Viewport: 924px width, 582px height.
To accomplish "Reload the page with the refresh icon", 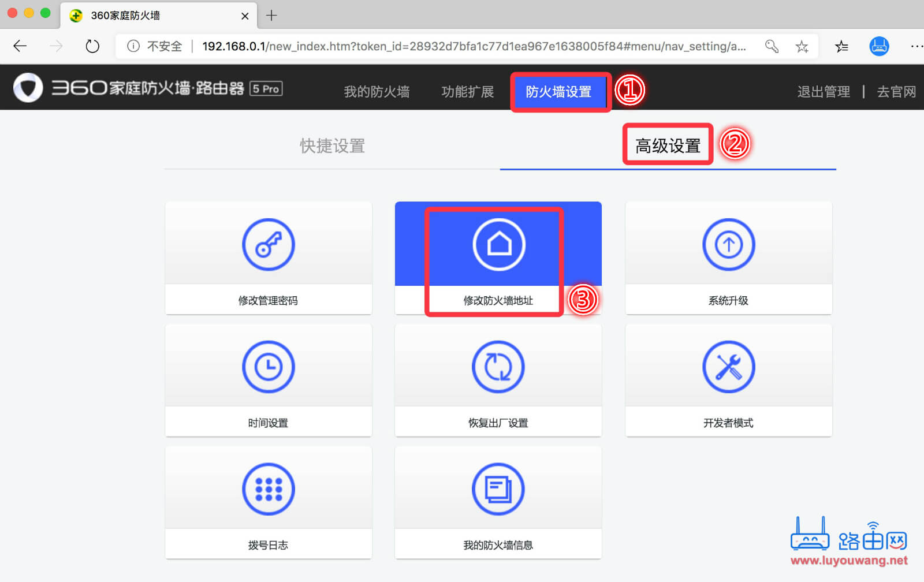I will coord(92,46).
